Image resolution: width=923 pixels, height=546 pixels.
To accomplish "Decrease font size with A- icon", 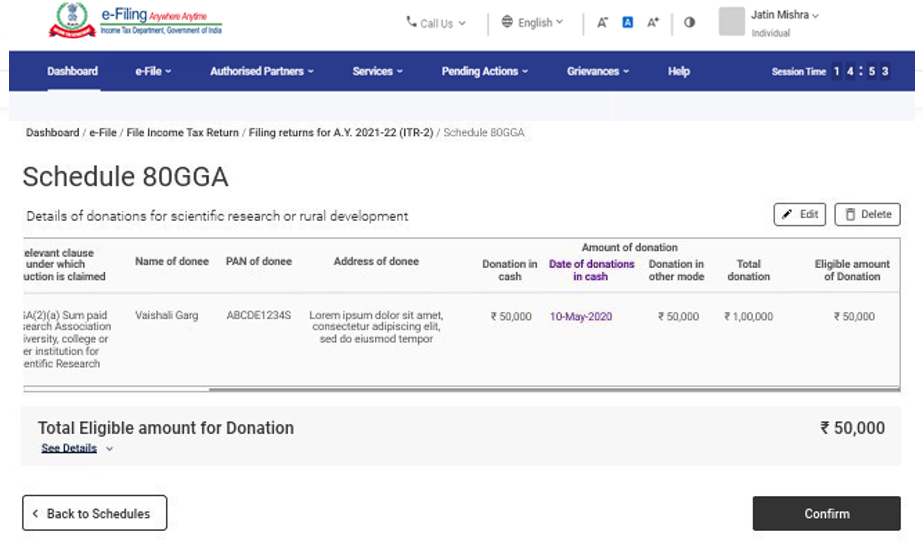I will (602, 22).
